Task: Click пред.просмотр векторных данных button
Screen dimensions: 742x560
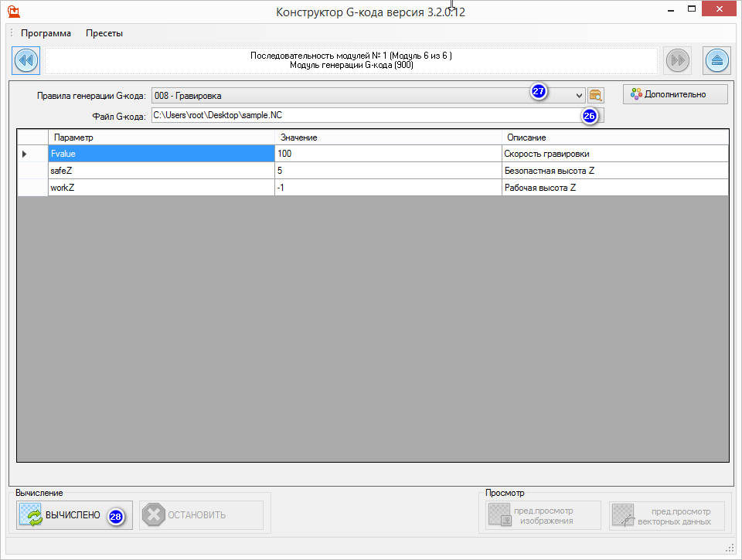Action: click(x=667, y=515)
